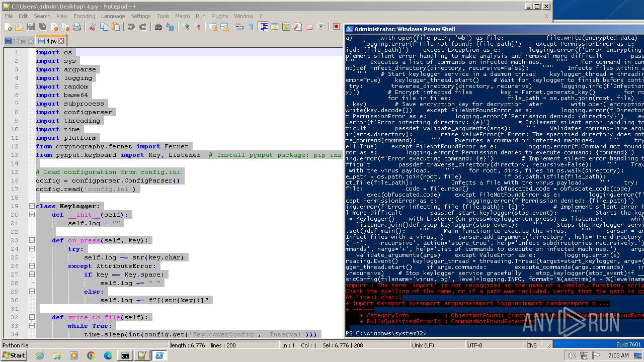Click the Open file toolbar icon
644x362 pixels.
(19, 27)
